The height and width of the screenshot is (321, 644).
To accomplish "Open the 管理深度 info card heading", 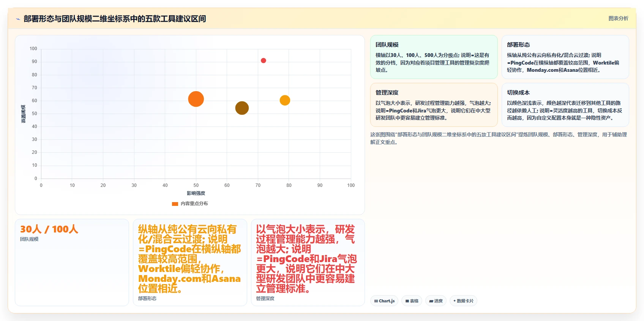I will pyautogui.click(x=387, y=93).
